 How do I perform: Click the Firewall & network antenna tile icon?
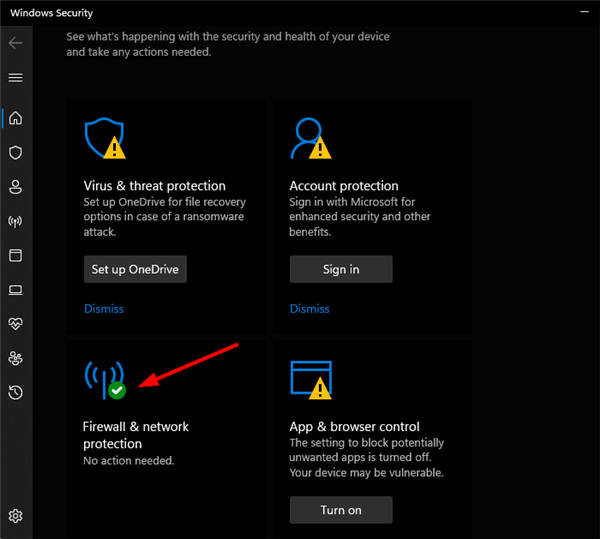click(x=105, y=380)
